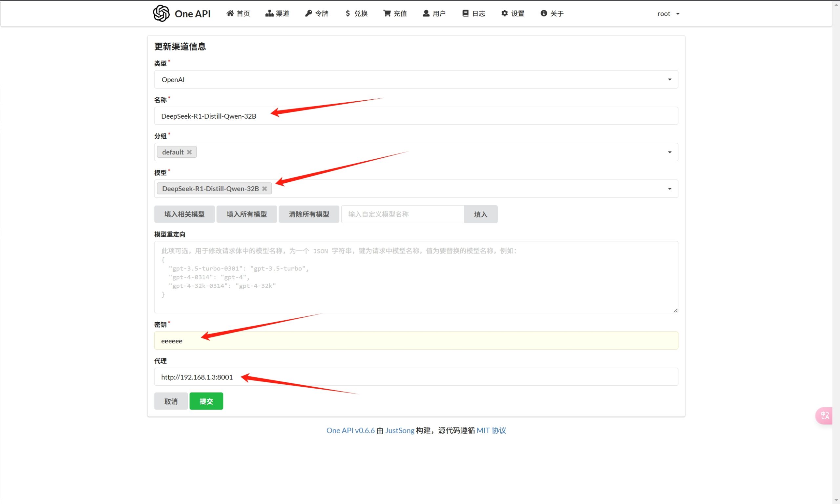Click the 模型重定向 JSON textarea
Viewport: 840px width, 504px height.
coord(416,277)
